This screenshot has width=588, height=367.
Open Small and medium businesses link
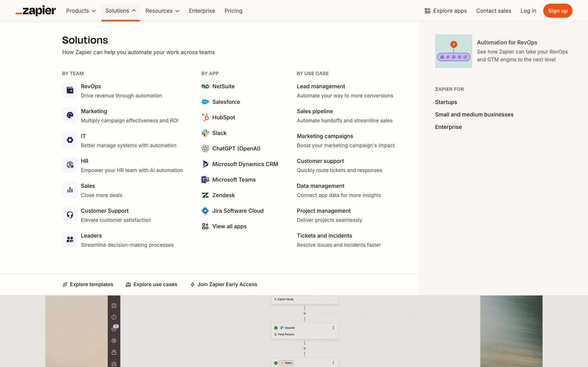(474, 114)
